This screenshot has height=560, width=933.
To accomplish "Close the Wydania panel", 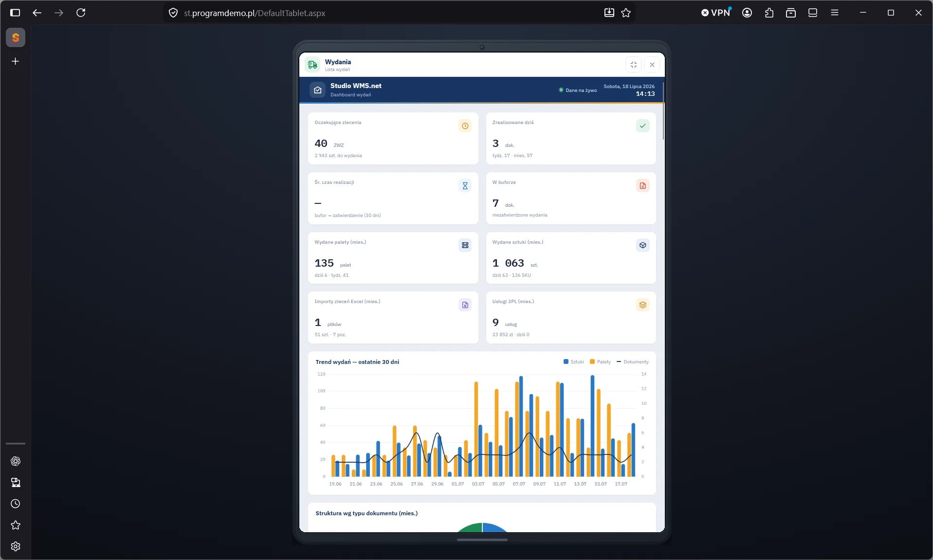I will pos(652,65).
